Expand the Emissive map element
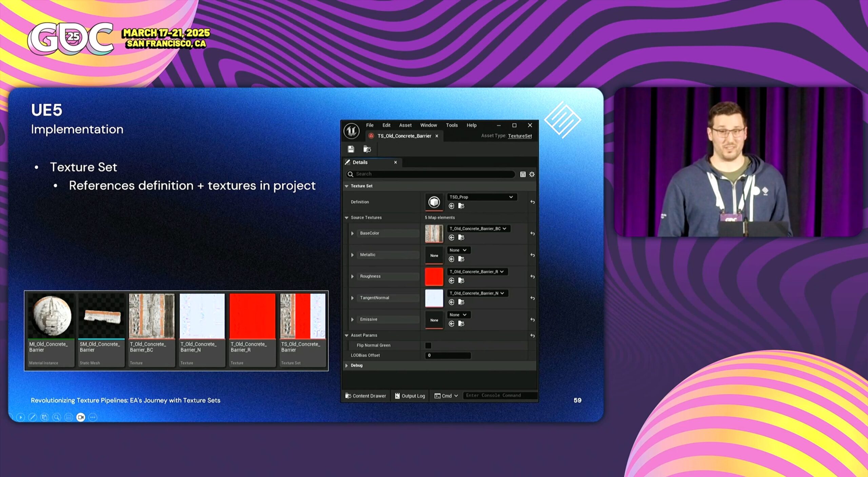The width and height of the screenshot is (868, 477). pos(352,319)
